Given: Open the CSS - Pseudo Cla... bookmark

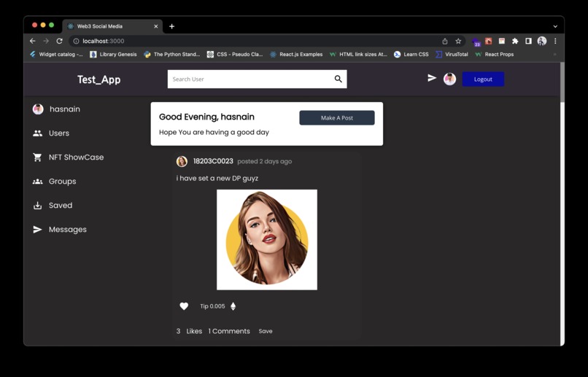Looking at the screenshot, I should pos(235,55).
